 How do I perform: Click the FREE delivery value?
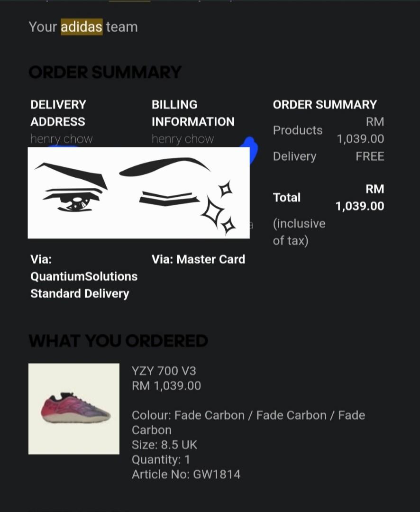370,156
